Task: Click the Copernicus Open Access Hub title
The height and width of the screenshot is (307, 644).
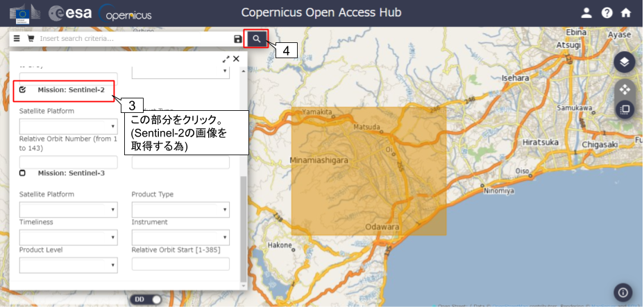Action: point(321,12)
